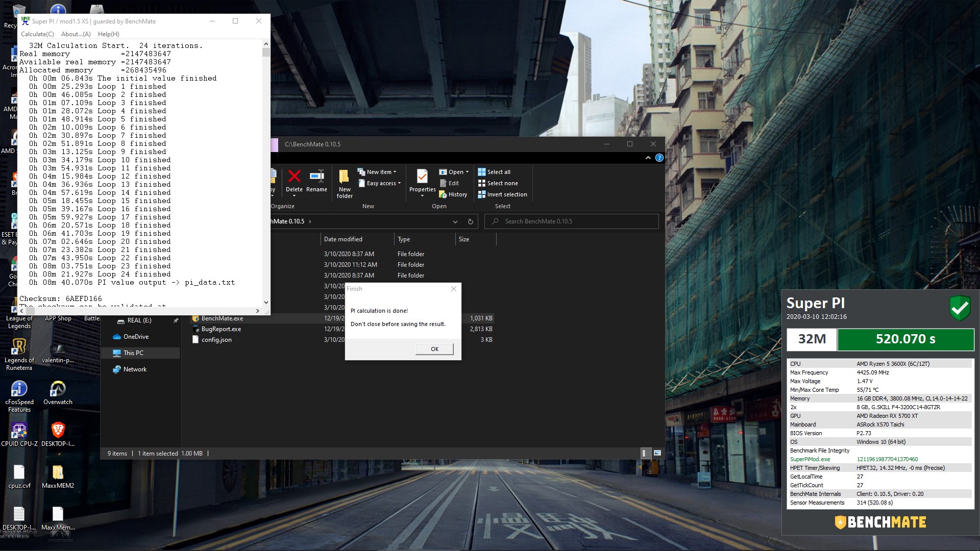This screenshot has height=551, width=980.
Task: Expand address bar history dropdown
Action: click(455, 221)
